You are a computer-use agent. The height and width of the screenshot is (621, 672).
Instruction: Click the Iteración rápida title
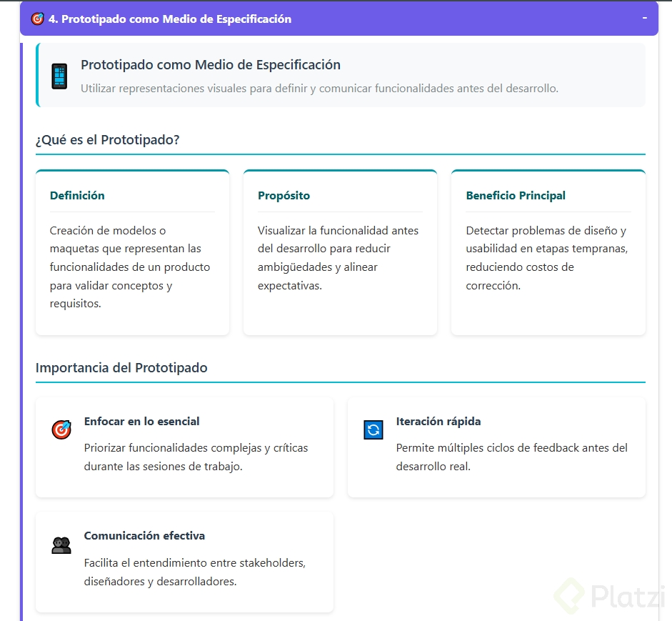coord(438,422)
